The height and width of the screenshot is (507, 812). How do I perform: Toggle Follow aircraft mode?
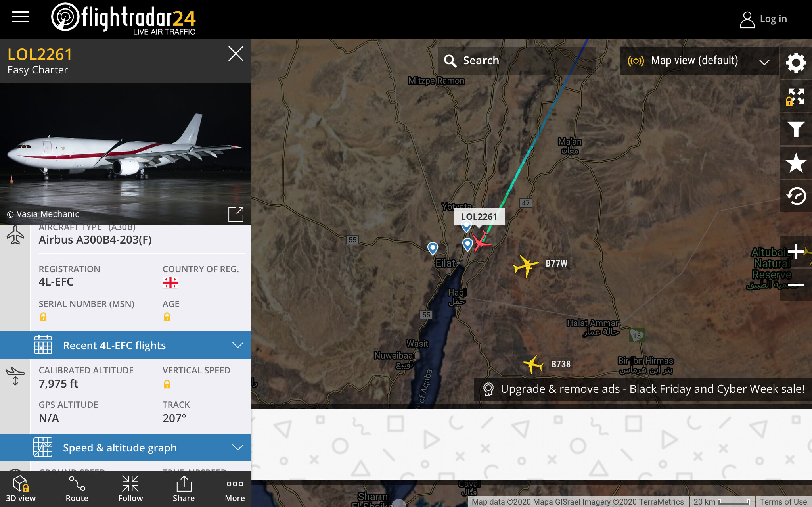(x=130, y=489)
